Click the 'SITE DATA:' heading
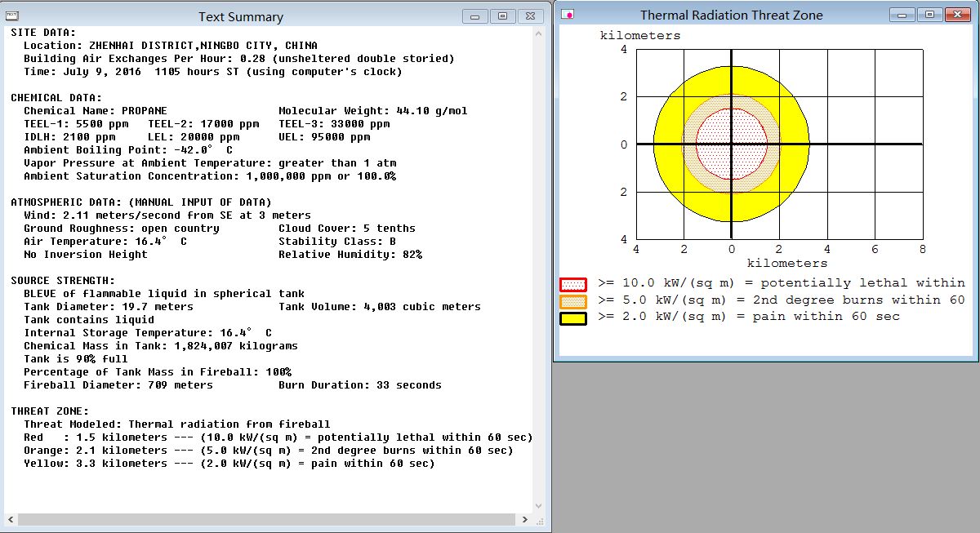 point(43,33)
